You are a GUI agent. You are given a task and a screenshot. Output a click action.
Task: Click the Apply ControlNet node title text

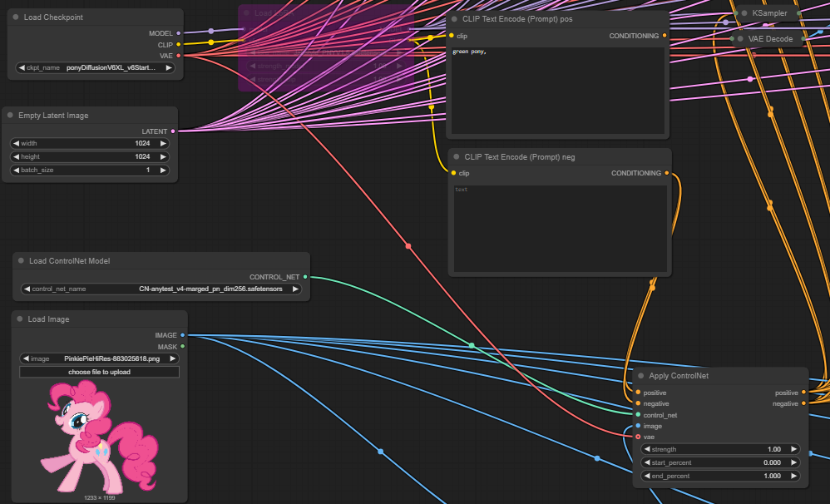[679, 375]
